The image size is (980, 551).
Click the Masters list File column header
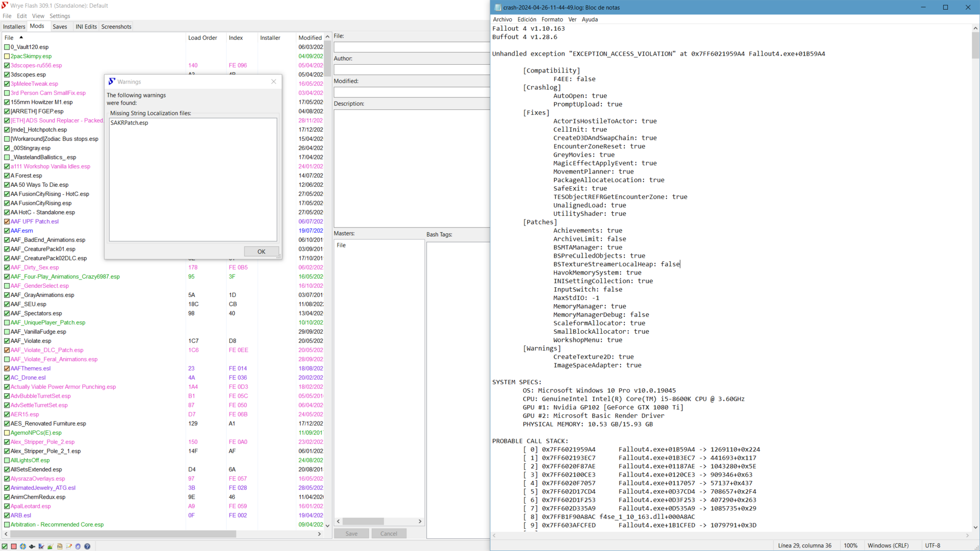380,245
